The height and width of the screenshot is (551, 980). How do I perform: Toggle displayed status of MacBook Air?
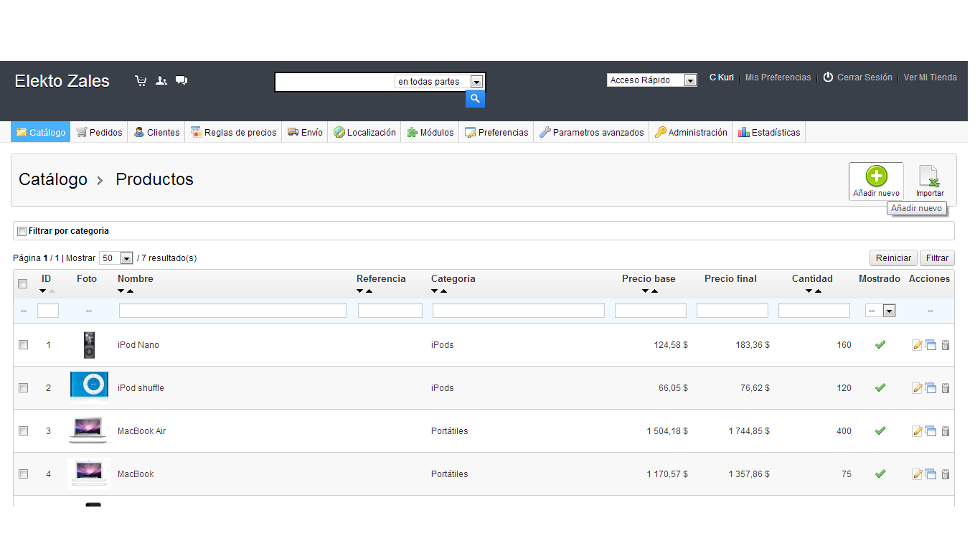[x=880, y=430]
